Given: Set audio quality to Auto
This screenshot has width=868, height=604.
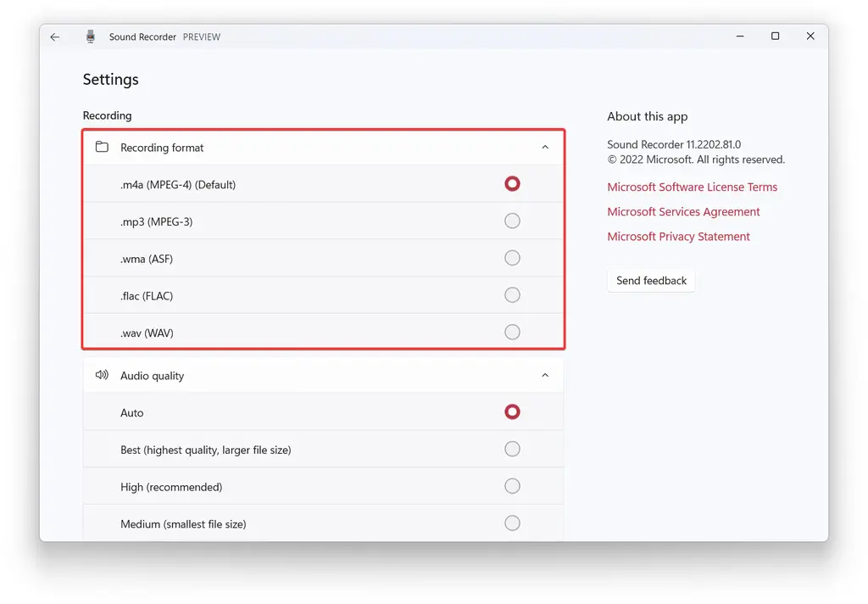Looking at the screenshot, I should click(512, 412).
